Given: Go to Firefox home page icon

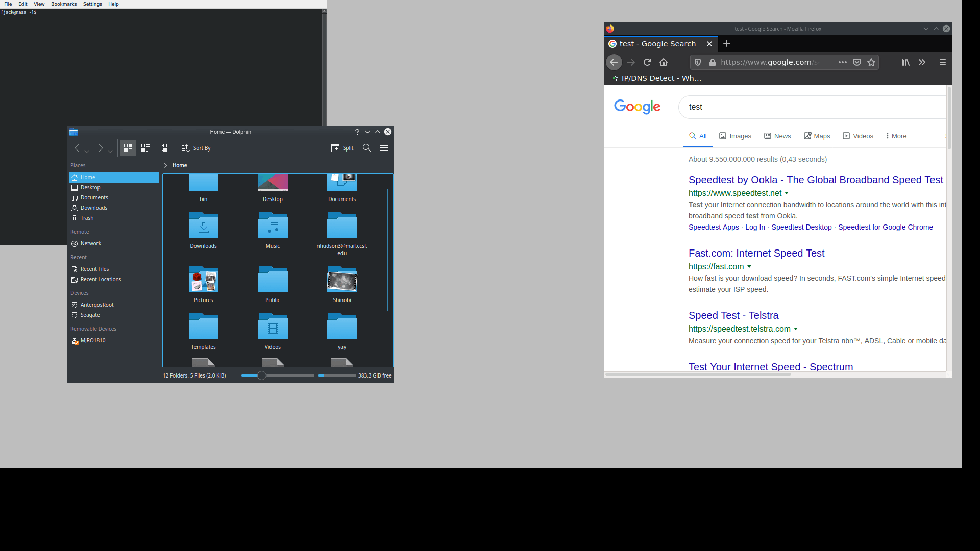Looking at the screenshot, I should click(x=664, y=62).
